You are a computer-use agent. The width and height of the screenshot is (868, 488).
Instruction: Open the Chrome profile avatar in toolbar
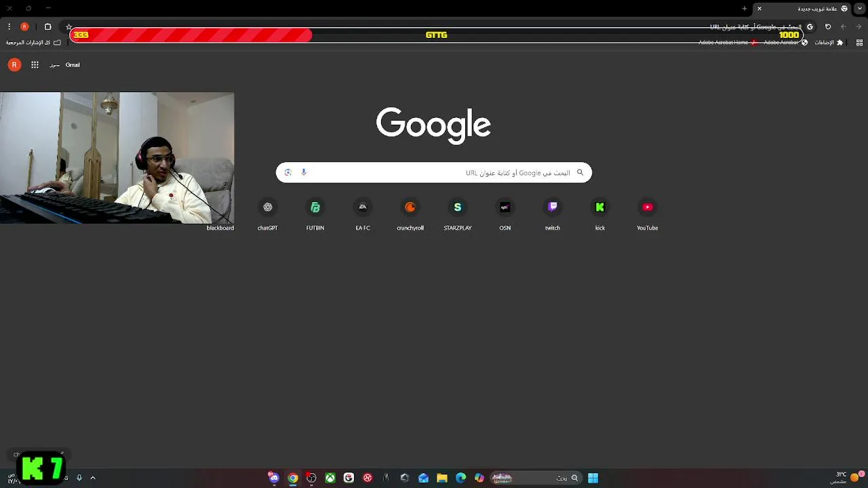pos(24,26)
